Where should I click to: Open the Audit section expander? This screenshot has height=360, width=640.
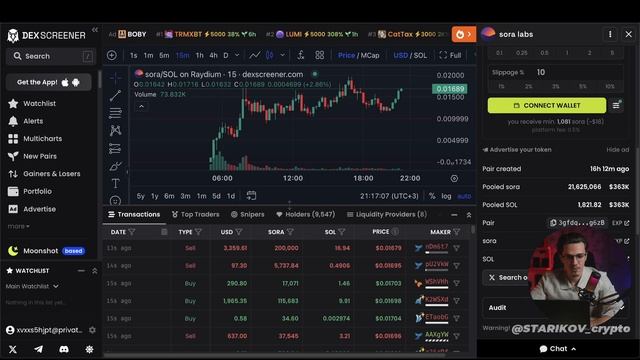point(555,308)
